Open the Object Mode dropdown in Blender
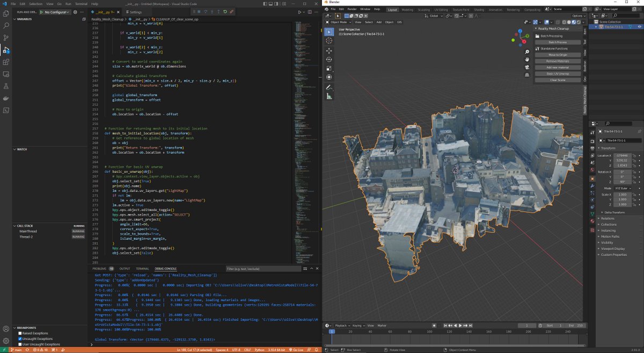The width and height of the screenshot is (644, 353). [x=338, y=22]
